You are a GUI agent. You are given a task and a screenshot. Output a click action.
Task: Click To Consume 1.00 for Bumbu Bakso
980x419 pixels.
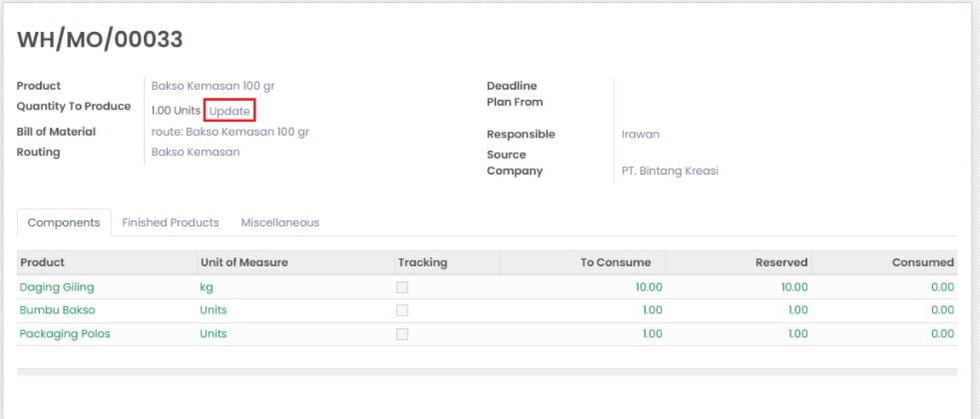click(x=653, y=310)
